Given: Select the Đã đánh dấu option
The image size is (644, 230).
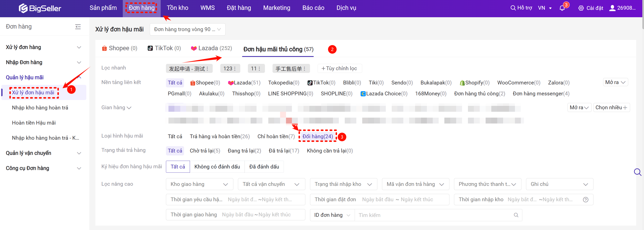Looking at the screenshot, I should pyautogui.click(x=264, y=167).
